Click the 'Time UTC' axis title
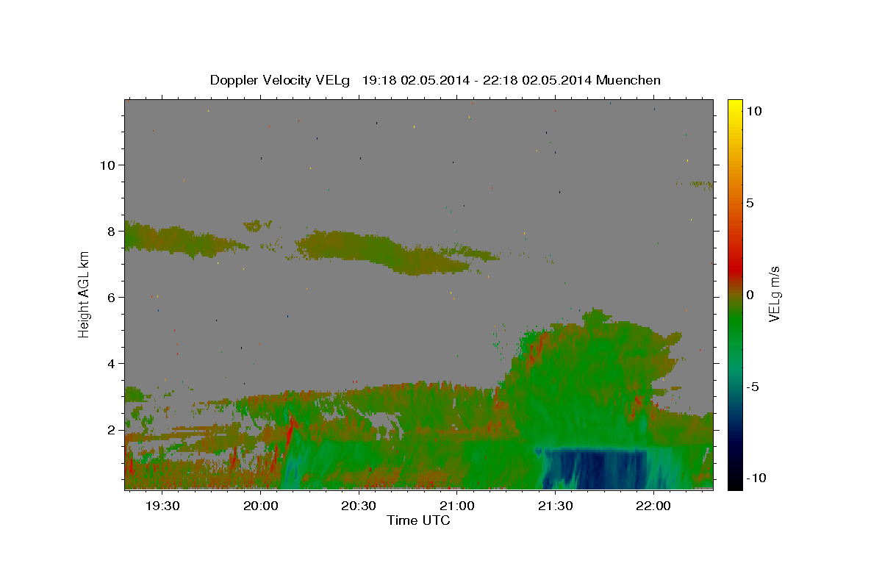 (418, 520)
